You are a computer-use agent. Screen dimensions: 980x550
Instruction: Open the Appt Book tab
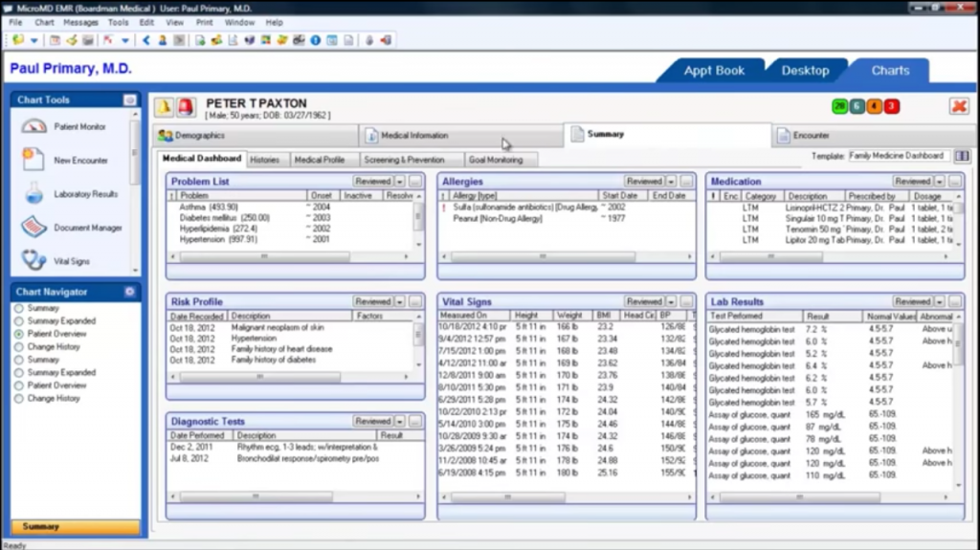tap(714, 71)
